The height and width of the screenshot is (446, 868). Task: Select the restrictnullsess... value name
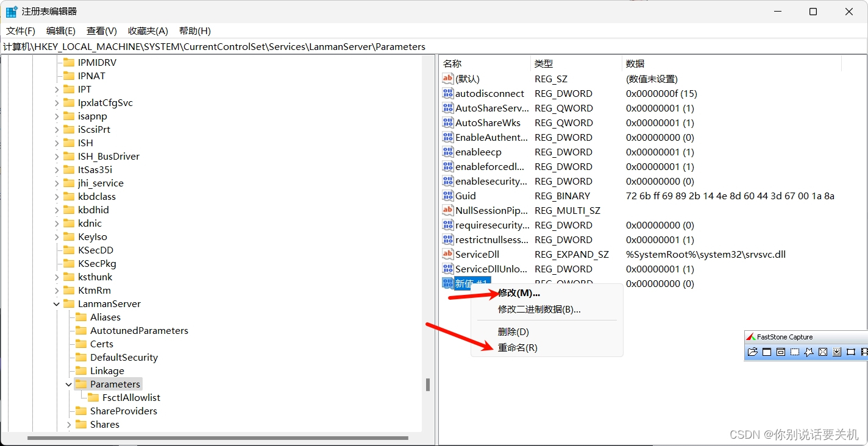[492, 239]
